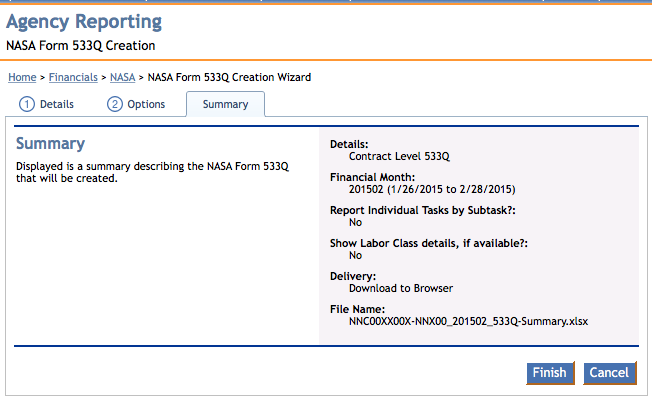The image size is (652, 401).
Task: Follow the NASA breadcrumb link
Action: coord(122,77)
